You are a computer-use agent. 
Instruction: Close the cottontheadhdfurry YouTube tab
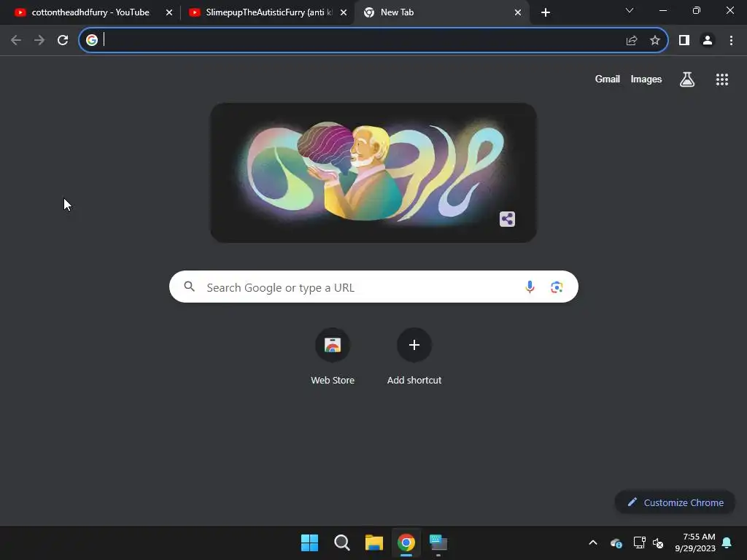pos(169,12)
